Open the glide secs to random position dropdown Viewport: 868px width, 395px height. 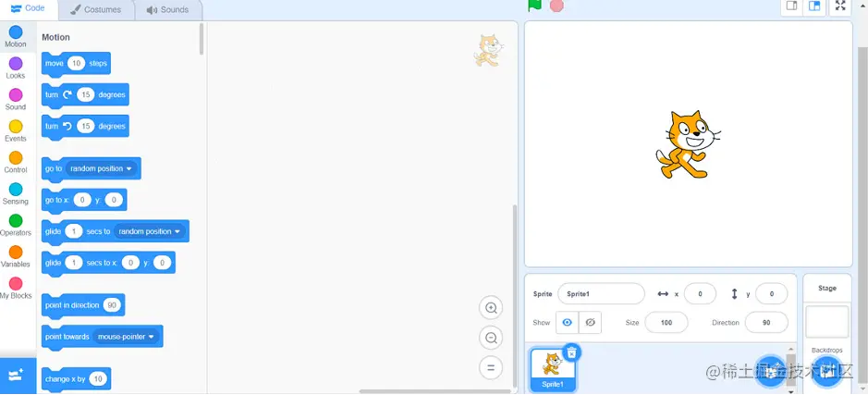[150, 231]
